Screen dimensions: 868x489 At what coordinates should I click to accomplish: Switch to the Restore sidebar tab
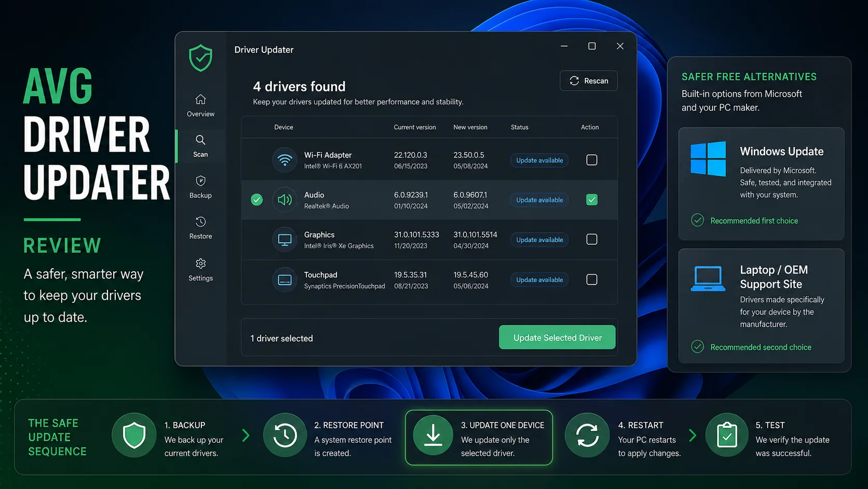pyautogui.click(x=200, y=228)
